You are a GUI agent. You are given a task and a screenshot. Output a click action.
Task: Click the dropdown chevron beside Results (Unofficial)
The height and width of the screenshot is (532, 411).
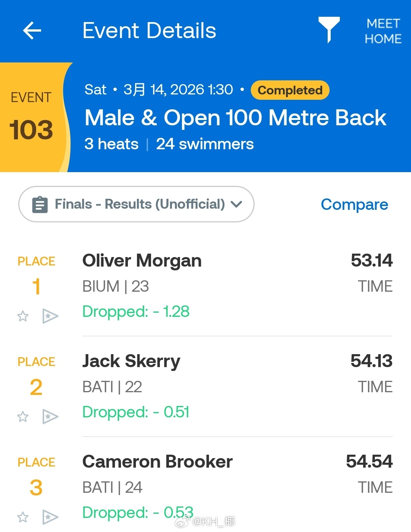point(236,204)
